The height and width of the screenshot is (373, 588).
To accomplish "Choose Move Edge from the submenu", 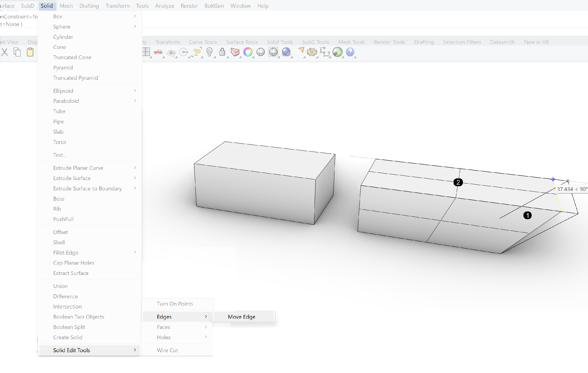I will pos(241,317).
